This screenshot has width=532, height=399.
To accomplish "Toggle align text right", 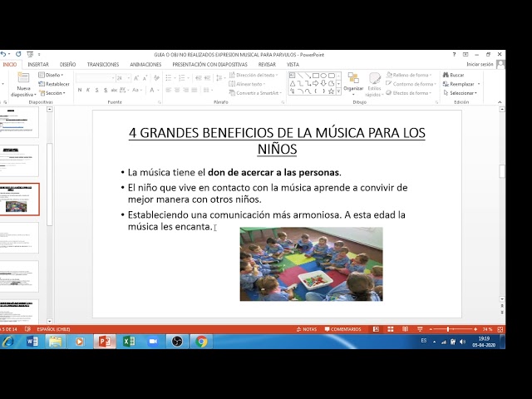I will (x=185, y=90).
